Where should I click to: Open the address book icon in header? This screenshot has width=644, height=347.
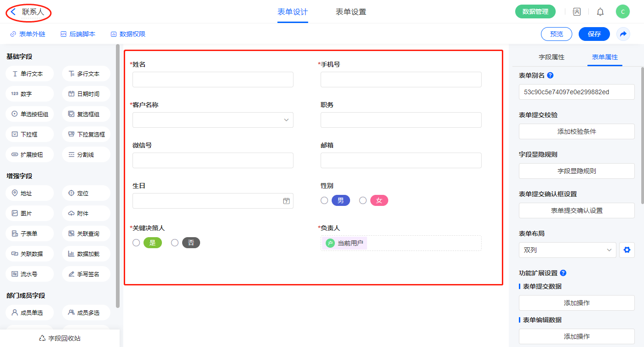pos(576,12)
